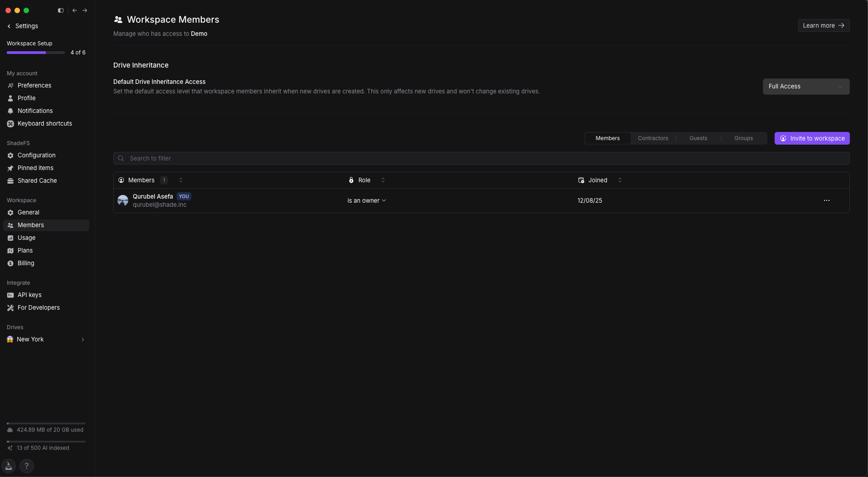This screenshot has width=868, height=477.
Task: Click the bottom-left download tray icon
Action: coord(9,466)
